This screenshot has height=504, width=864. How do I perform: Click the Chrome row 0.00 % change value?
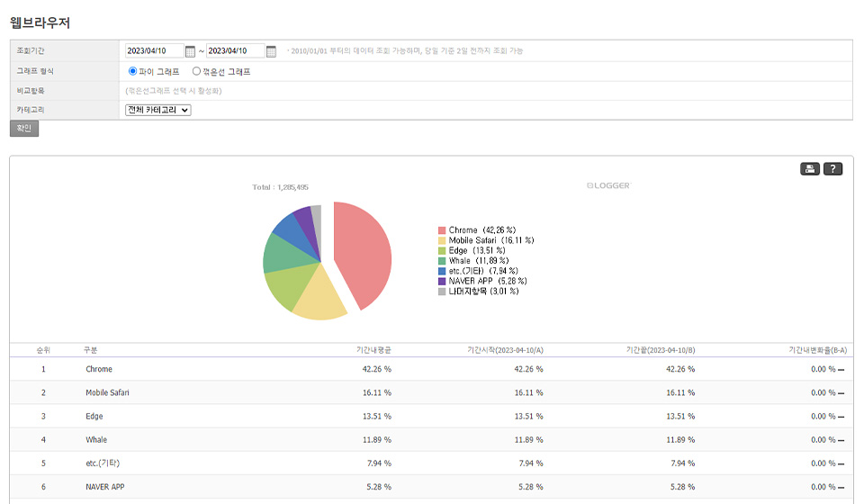pos(823,369)
